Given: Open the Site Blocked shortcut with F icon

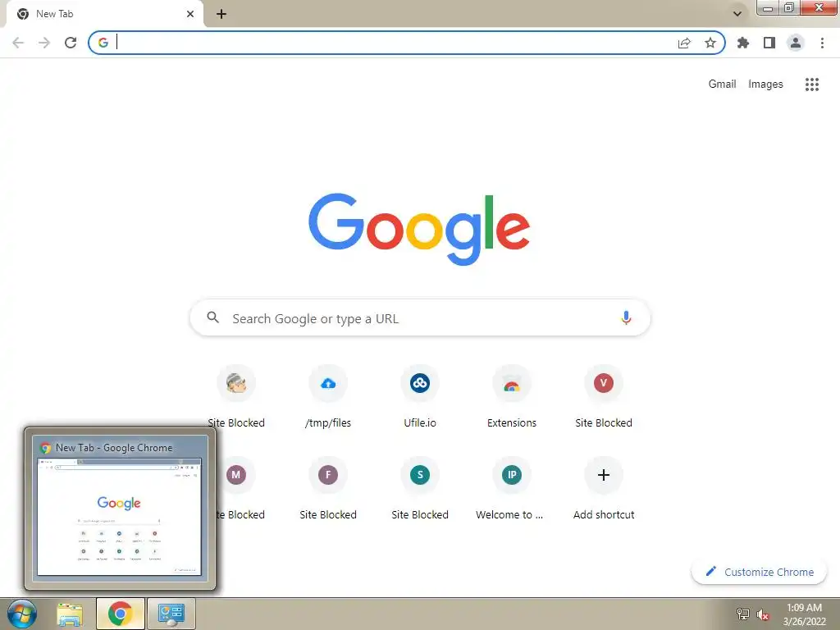Looking at the screenshot, I should [x=328, y=490].
